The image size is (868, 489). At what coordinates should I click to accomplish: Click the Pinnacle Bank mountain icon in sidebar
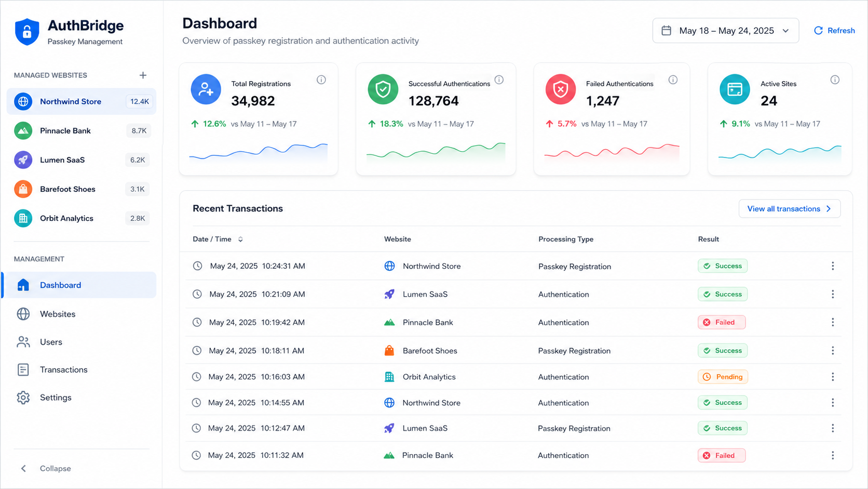pos(23,131)
